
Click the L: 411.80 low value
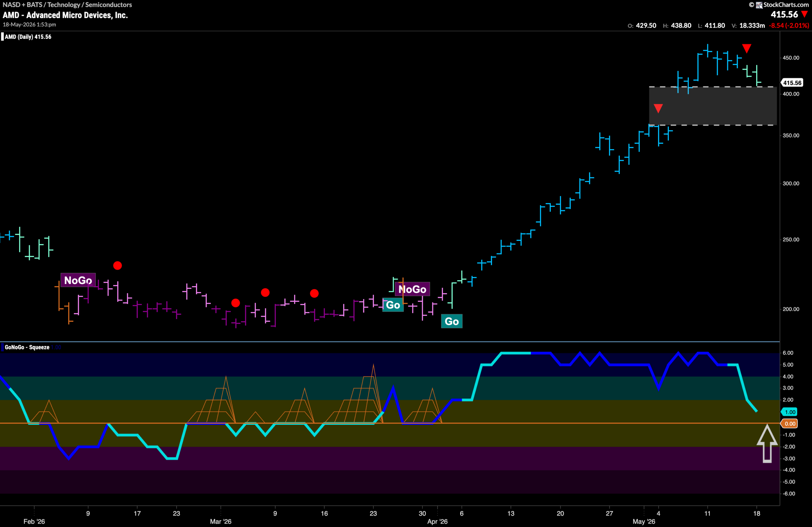(x=711, y=26)
